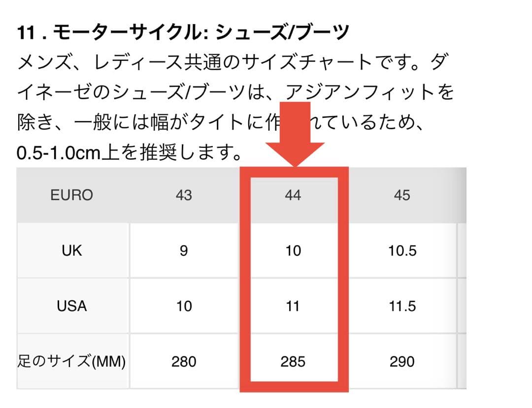Click the 280 mm foot size cell
This screenshot has width=532, height=408.
click(x=184, y=362)
